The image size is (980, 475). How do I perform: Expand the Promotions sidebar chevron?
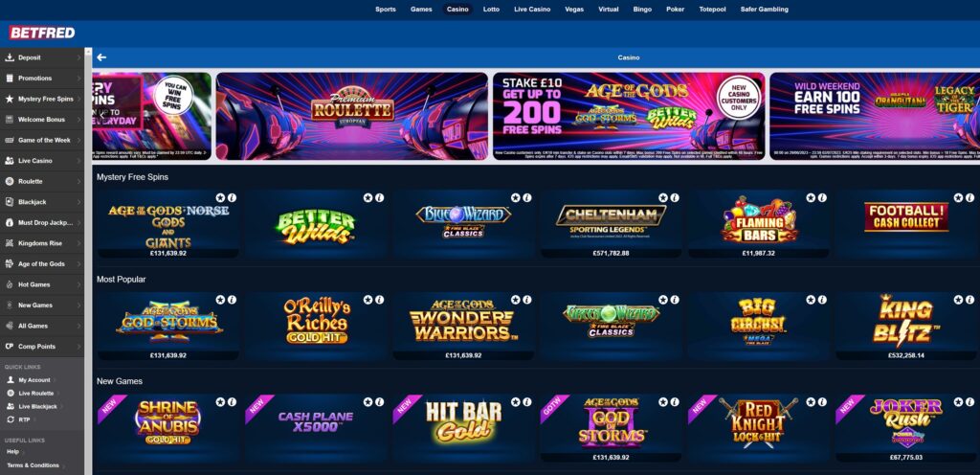[78, 79]
